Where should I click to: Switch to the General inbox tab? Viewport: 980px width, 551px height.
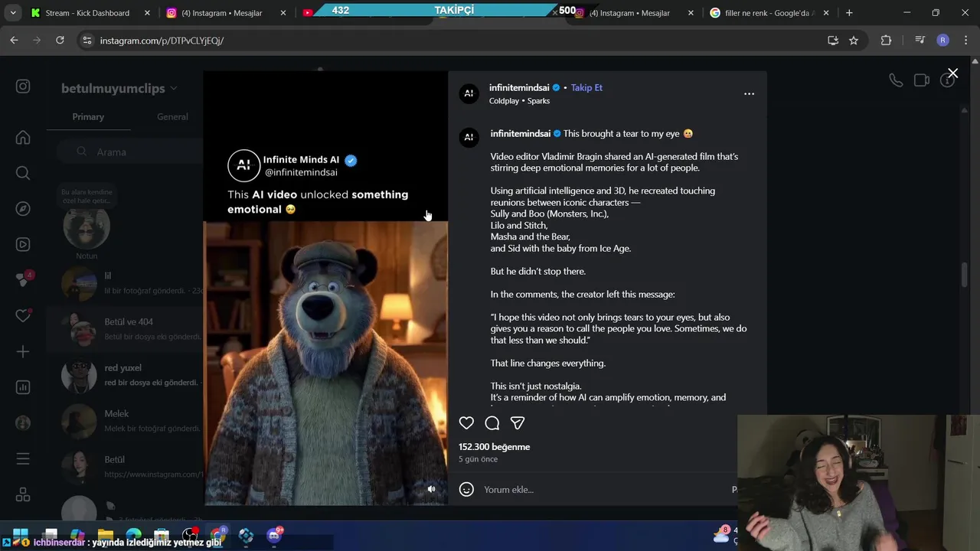(172, 116)
